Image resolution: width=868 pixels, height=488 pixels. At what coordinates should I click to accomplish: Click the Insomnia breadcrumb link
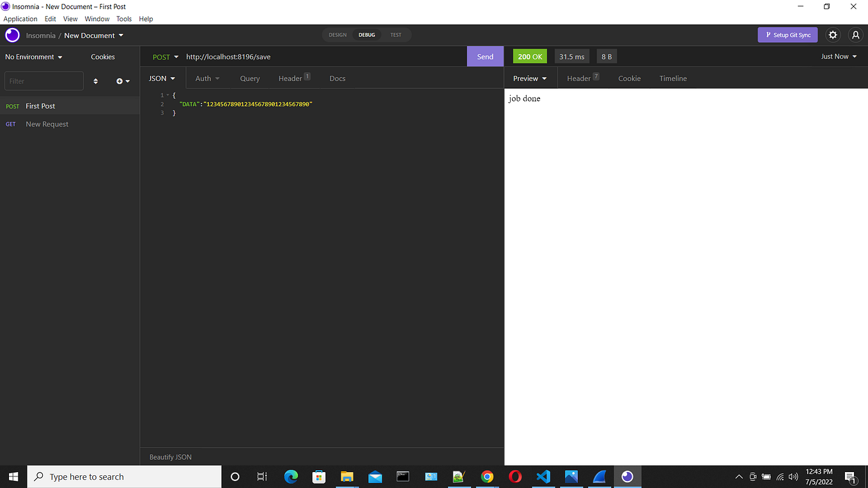click(41, 36)
